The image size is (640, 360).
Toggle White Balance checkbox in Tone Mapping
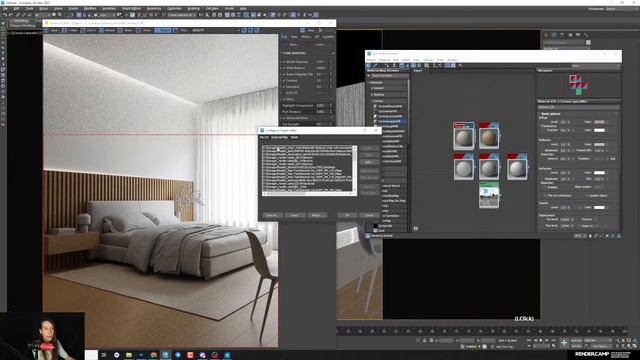click(x=284, y=68)
